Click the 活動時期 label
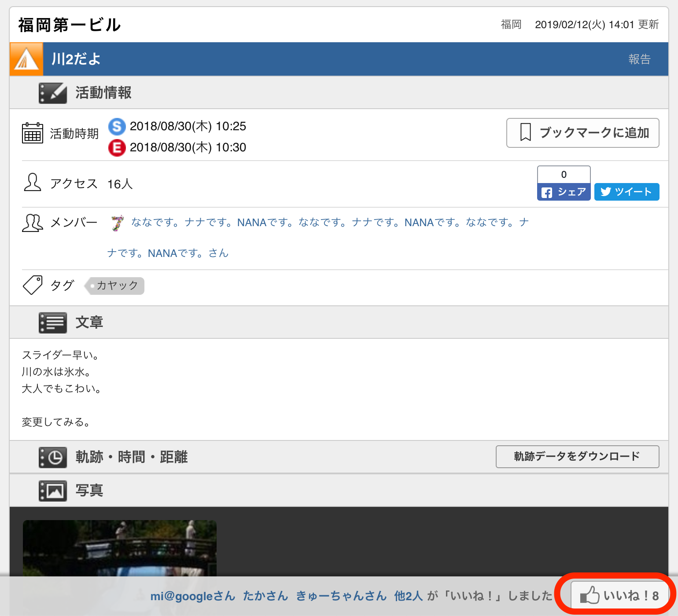678x616 pixels. 74,133
